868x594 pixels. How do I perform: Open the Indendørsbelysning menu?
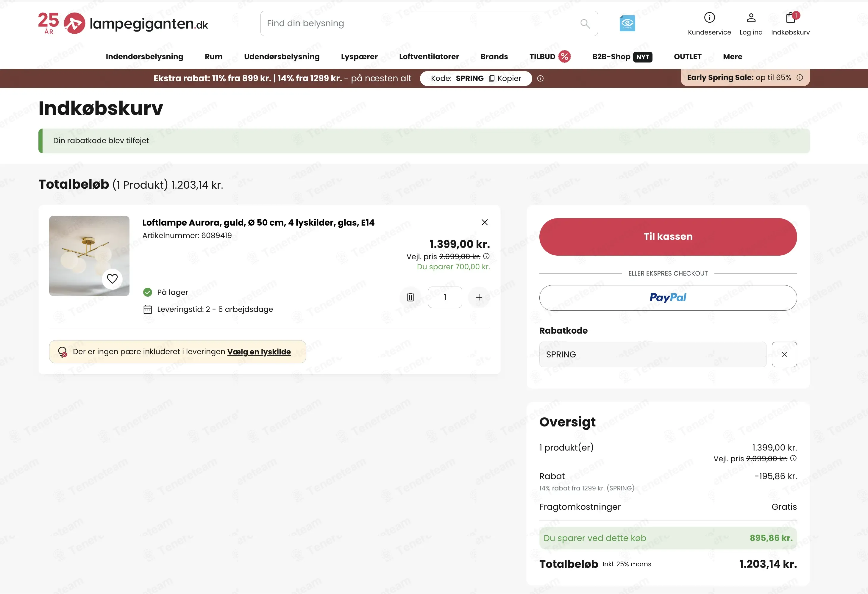[145, 57]
